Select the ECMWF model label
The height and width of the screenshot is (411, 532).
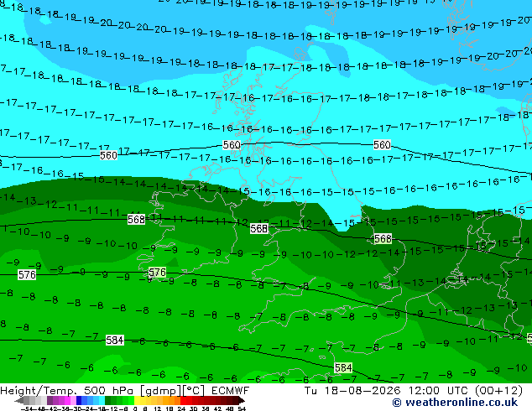[231, 391]
